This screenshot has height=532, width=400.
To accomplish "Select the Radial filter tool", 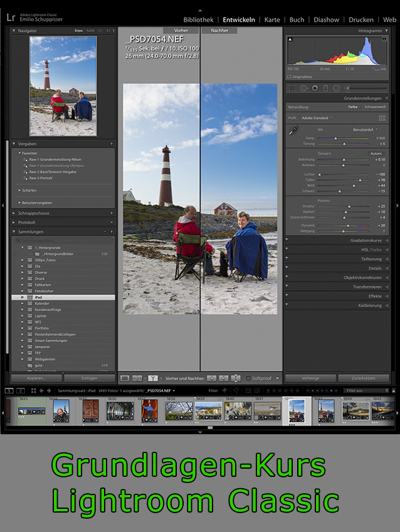I will click(337, 88).
